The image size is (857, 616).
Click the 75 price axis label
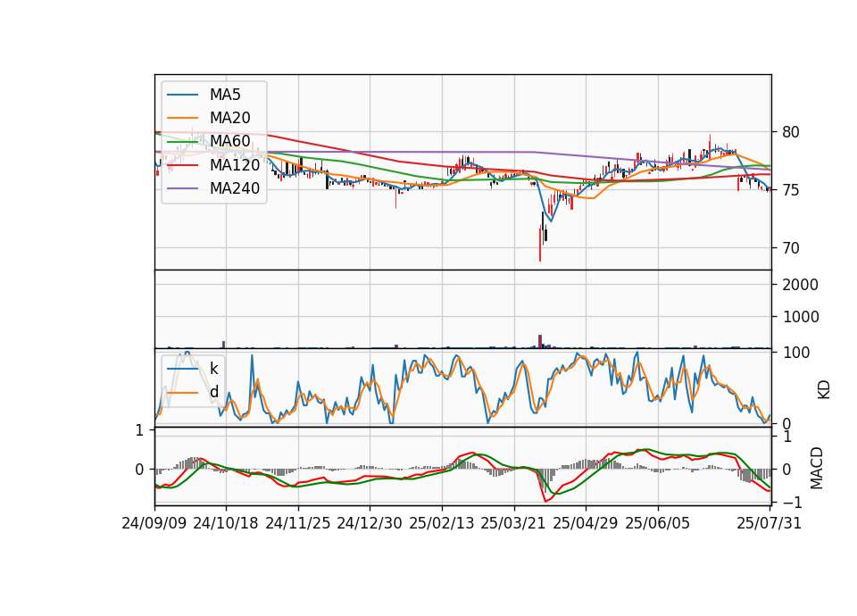click(790, 190)
